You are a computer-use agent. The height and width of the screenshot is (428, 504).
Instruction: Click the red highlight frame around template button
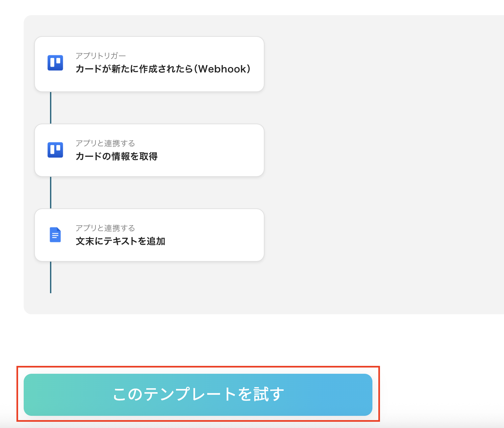(198, 367)
